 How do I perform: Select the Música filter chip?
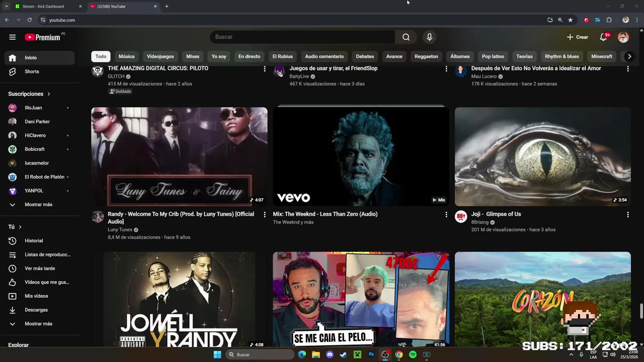(126, 56)
